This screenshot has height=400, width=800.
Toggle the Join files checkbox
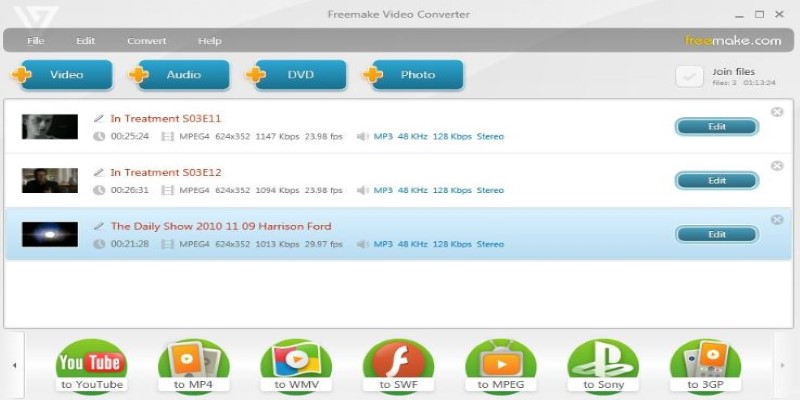tap(689, 77)
